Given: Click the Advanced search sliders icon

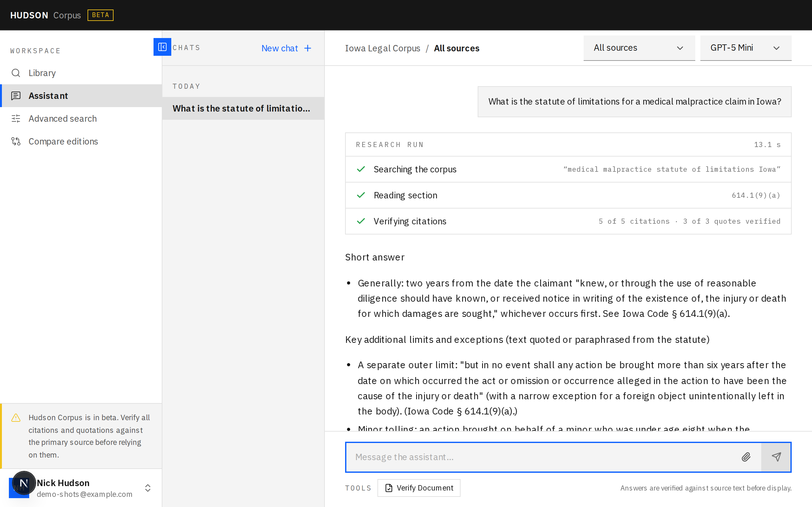Looking at the screenshot, I should click(x=16, y=119).
